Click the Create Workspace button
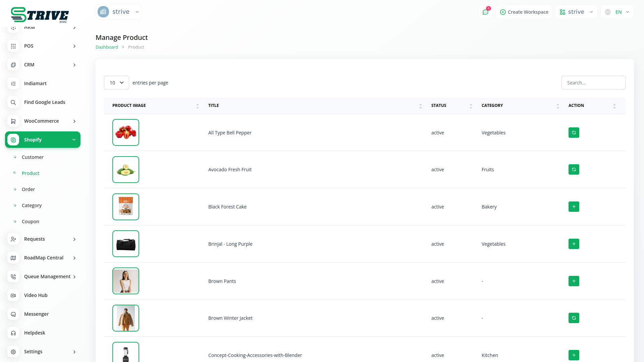 point(524,12)
